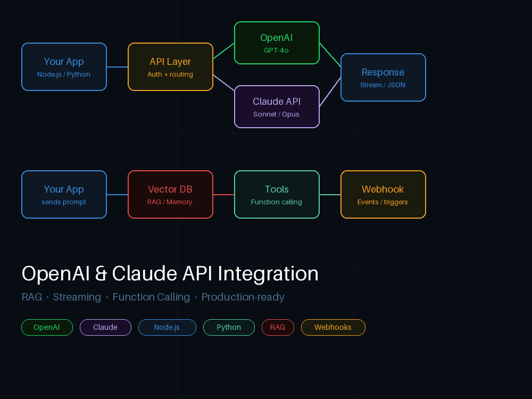The height and width of the screenshot is (399, 532).
Task: Click the subtitle word RAG before Streaming
Action: coord(32,297)
